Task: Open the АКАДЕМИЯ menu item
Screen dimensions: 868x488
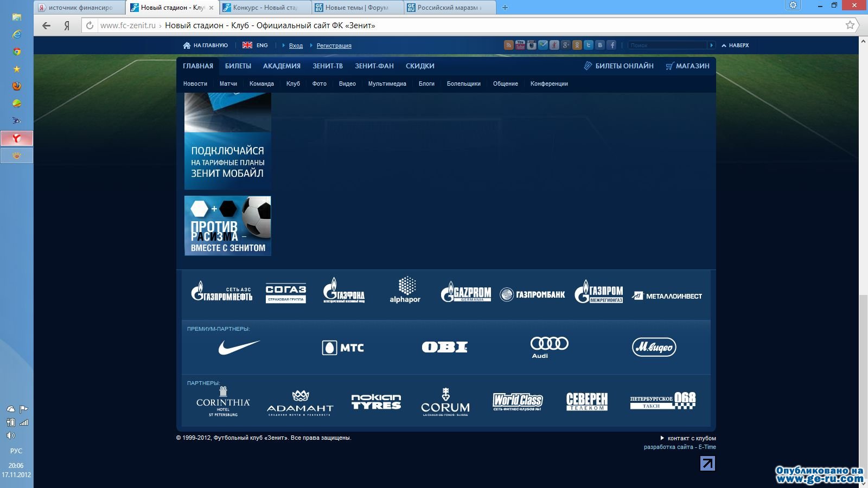Action: (282, 66)
